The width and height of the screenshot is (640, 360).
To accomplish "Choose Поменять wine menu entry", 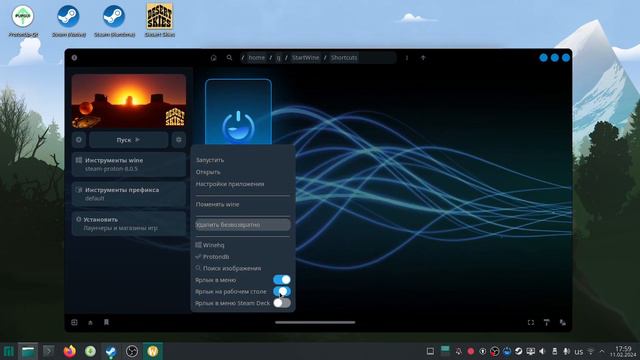I will (242, 204).
